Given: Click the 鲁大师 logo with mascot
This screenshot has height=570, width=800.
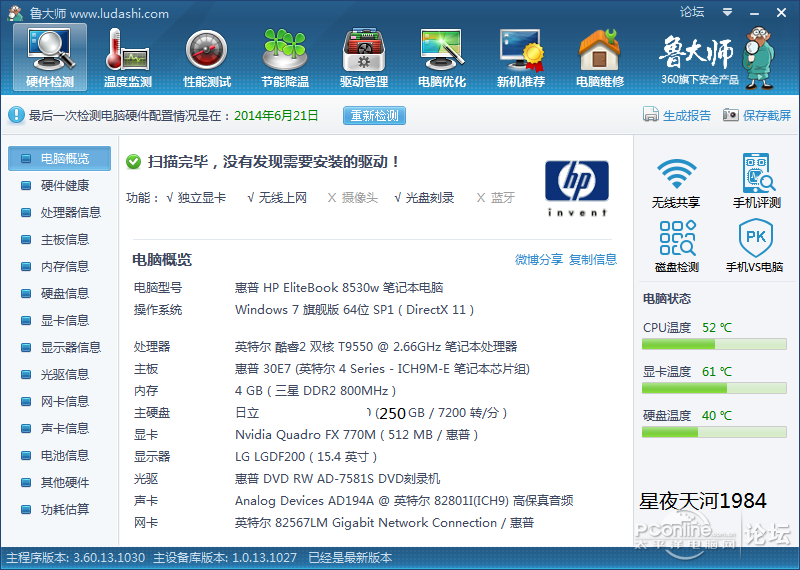Looking at the screenshot, I should (717, 57).
